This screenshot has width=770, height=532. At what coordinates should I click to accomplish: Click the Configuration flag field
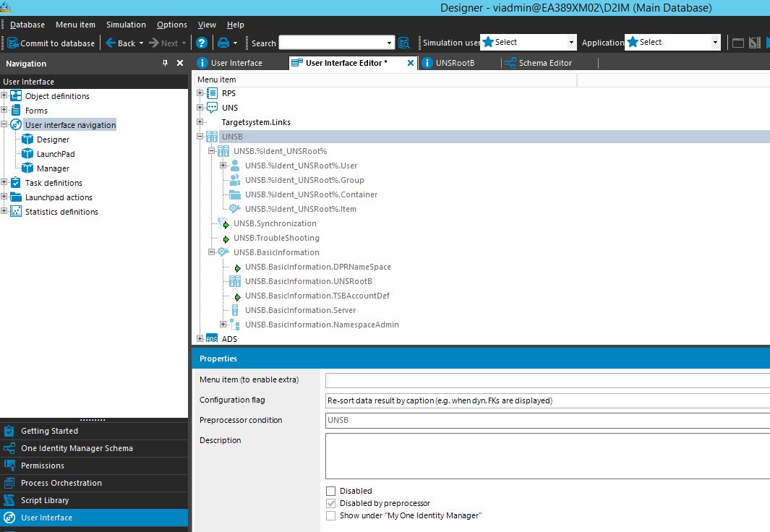[x=547, y=400]
